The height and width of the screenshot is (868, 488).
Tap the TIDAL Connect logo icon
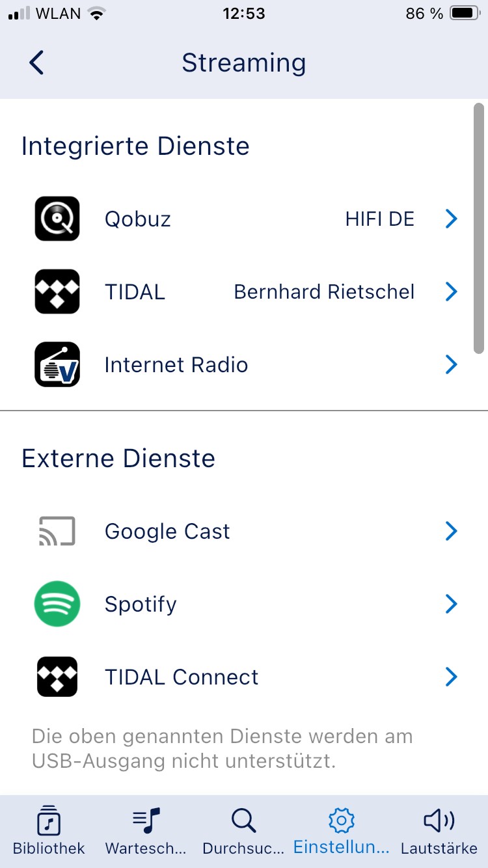[57, 677]
